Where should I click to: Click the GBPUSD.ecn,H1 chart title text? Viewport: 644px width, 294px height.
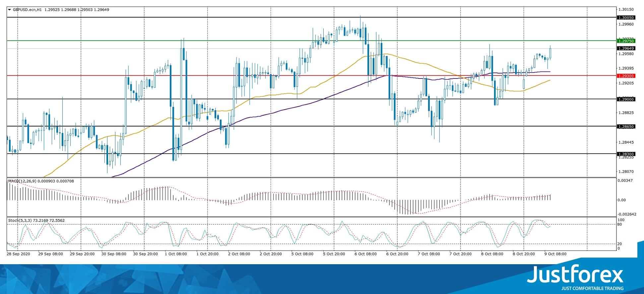(27, 10)
